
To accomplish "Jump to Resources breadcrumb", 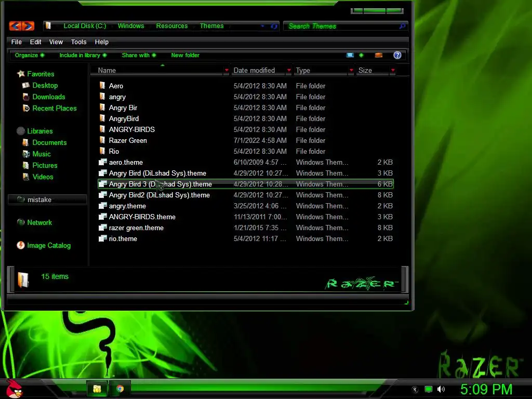I will tap(171, 26).
